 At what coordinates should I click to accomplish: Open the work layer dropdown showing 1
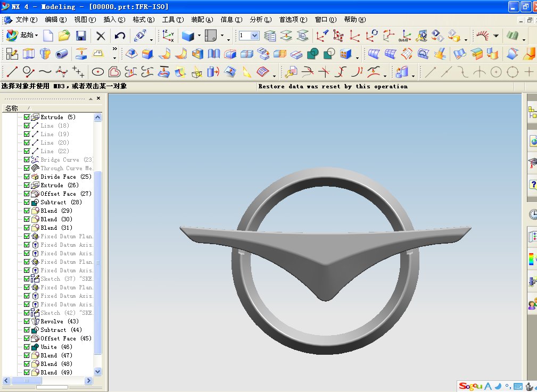click(254, 36)
